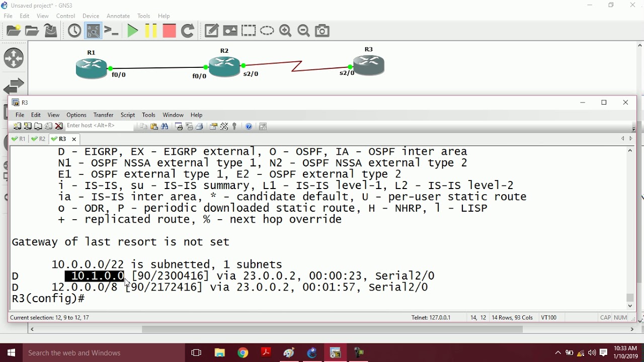Open Tools menu in GNS3 menu bar
The height and width of the screenshot is (362, 644).
(x=144, y=16)
